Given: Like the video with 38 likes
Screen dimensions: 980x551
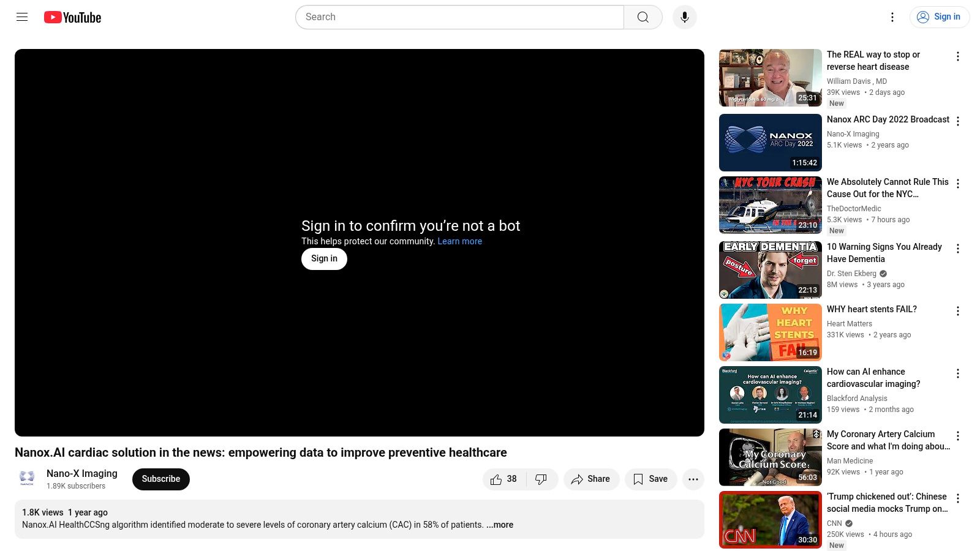Looking at the screenshot, I should 505,479.
